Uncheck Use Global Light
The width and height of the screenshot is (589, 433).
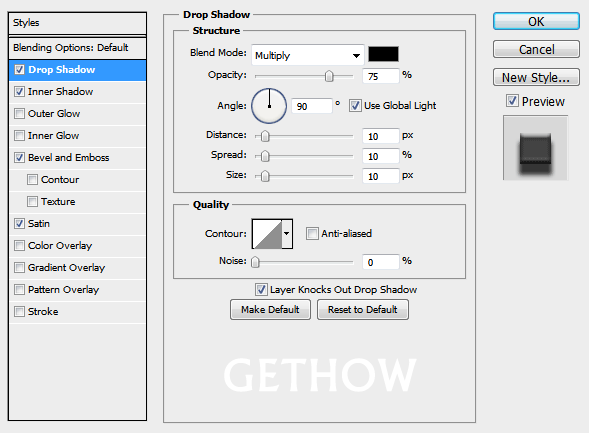355,106
